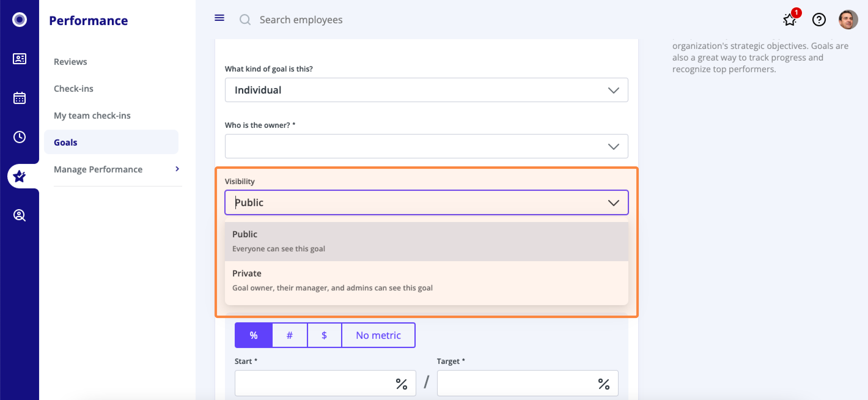
Task: Select Goals menu item
Action: pos(111,142)
